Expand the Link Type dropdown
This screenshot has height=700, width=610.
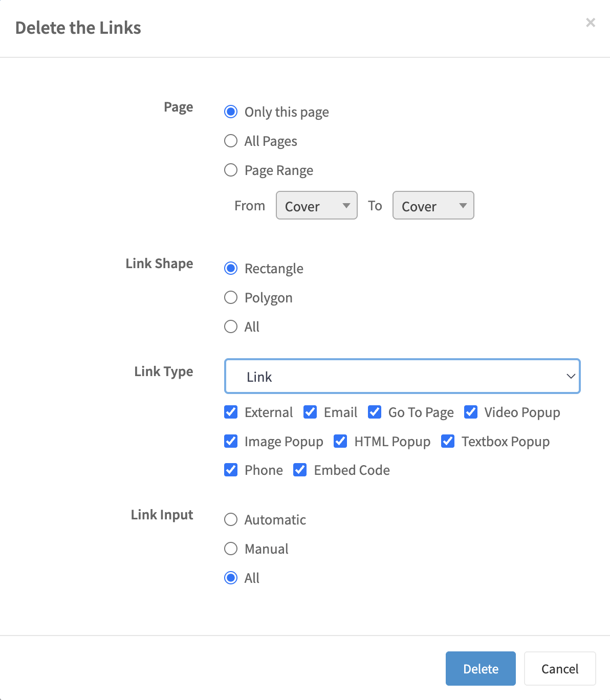(x=402, y=377)
